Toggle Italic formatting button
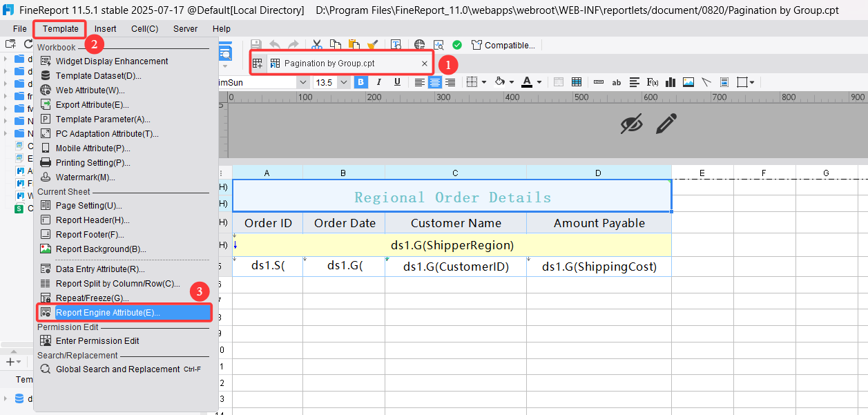 [x=379, y=82]
